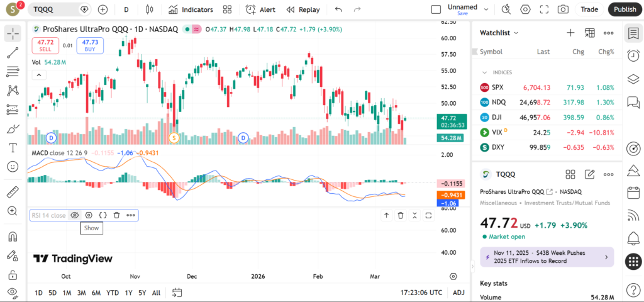Select the trend line drawing tool

click(13, 53)
